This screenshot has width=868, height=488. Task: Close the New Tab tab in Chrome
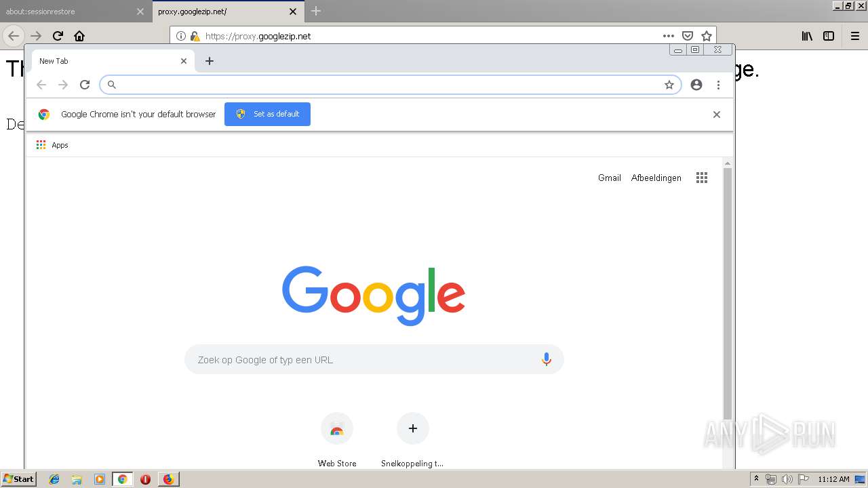pos(184,61)
